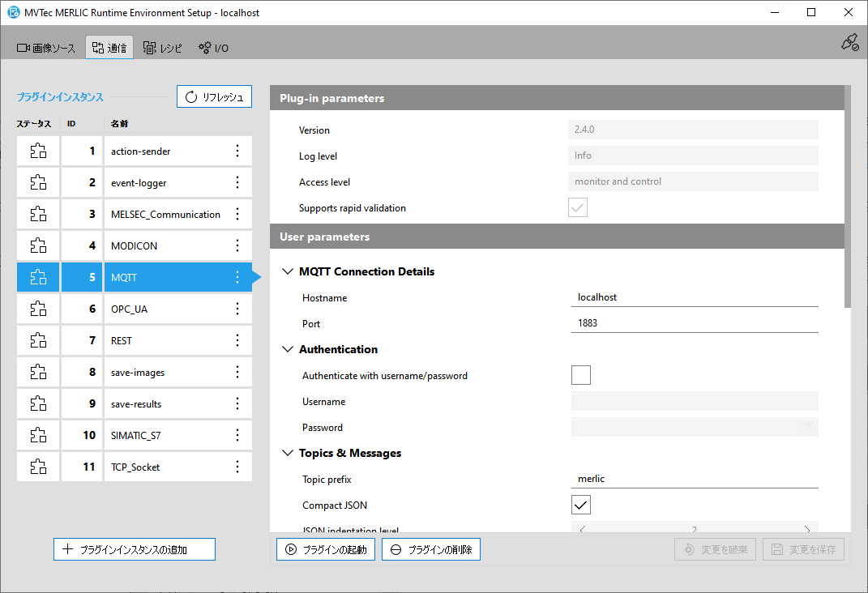The height and width of the screenshot is (593, 868).
Task: Enable Authenticate with username/password checkbox
Action: pos(580,375)
